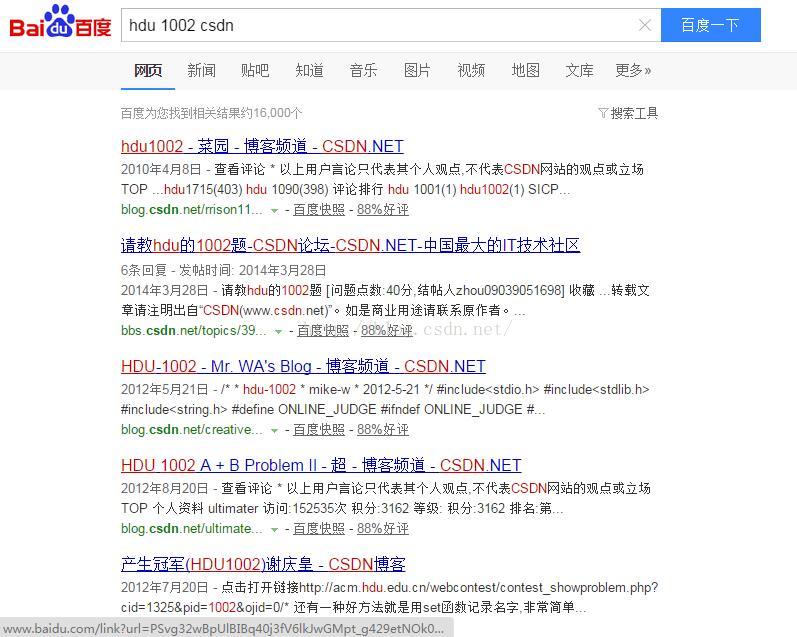Viewport: 797px width, 637px height.
Task: Open 百度快照 for the rrison11 result
Action: [319, 209]
